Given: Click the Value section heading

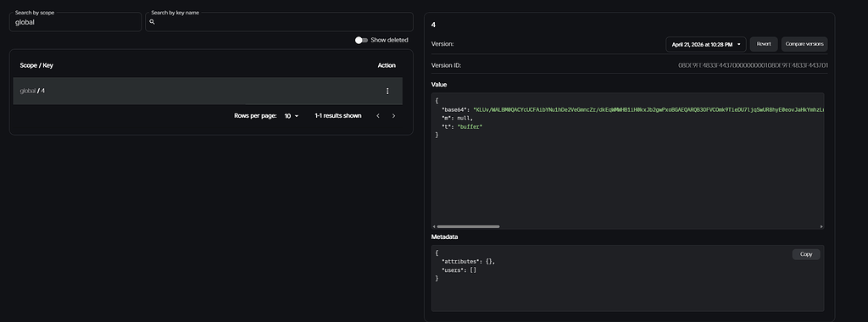Looking at the screenshot, I should (439, 85).
